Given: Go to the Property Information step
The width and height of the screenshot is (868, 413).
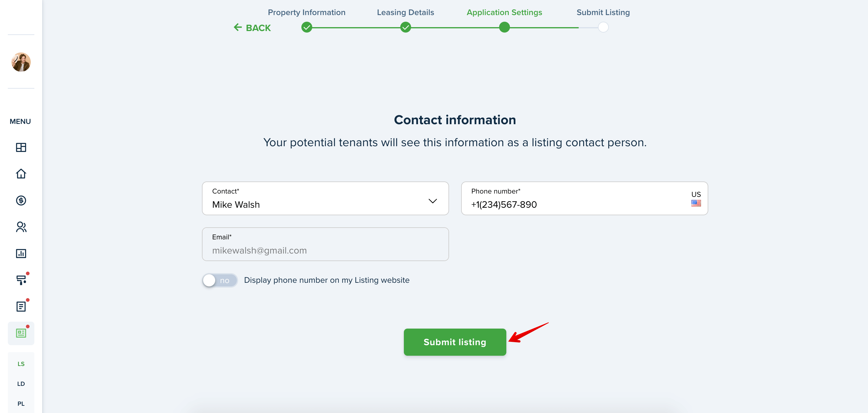Looking at the screenshot, I should (306, 12).
